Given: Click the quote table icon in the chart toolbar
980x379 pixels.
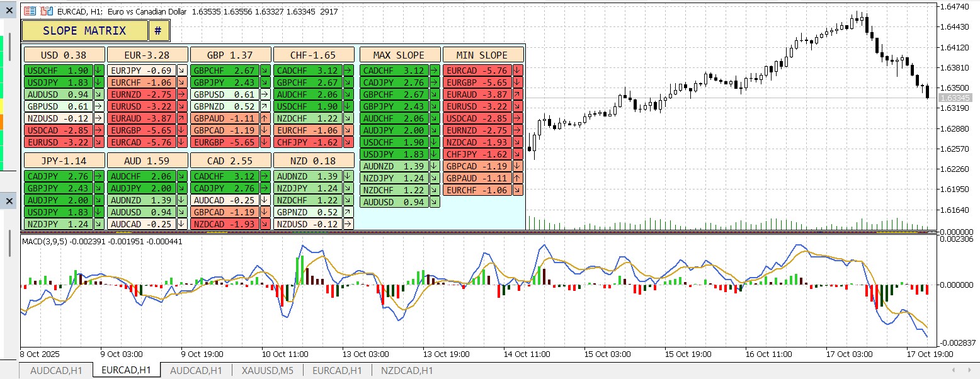Looking at the screenshot, I should coord(28,11).
